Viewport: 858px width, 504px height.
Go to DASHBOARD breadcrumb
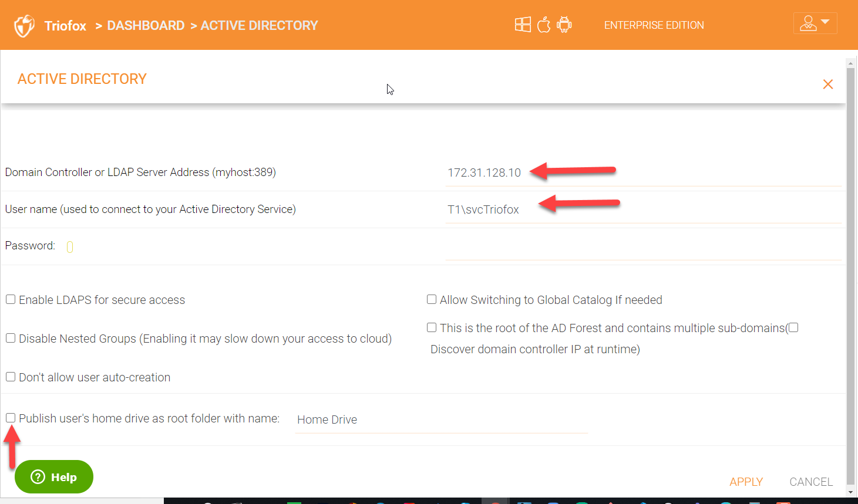pyautogui.click(x=146, y=25)
